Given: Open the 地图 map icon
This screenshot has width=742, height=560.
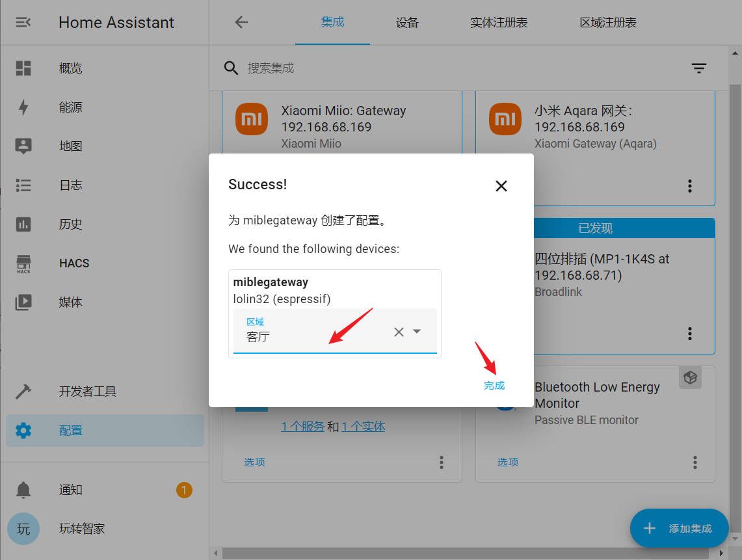Looking at the screenshot, I should 23,146.
